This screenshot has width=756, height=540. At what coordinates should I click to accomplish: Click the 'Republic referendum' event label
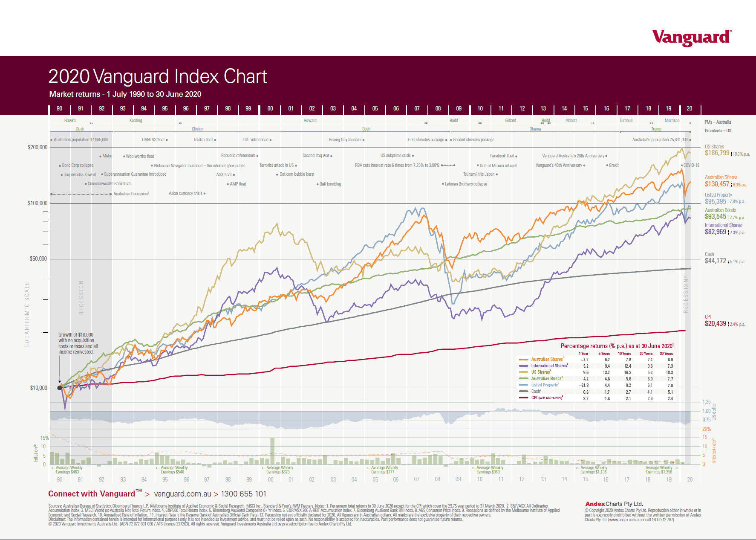(x=238, y=155)
